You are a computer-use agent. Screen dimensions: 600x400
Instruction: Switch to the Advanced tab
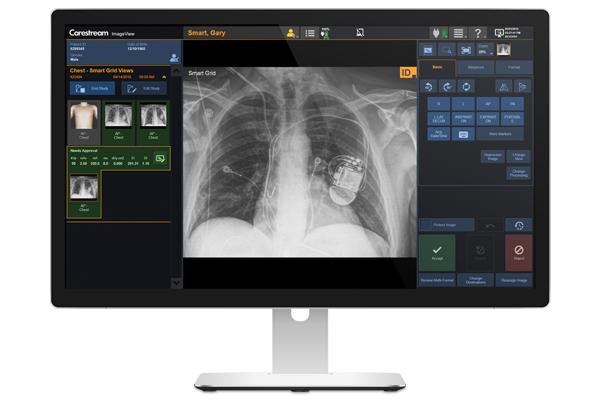pyautogui.click(x=475, y=67)
